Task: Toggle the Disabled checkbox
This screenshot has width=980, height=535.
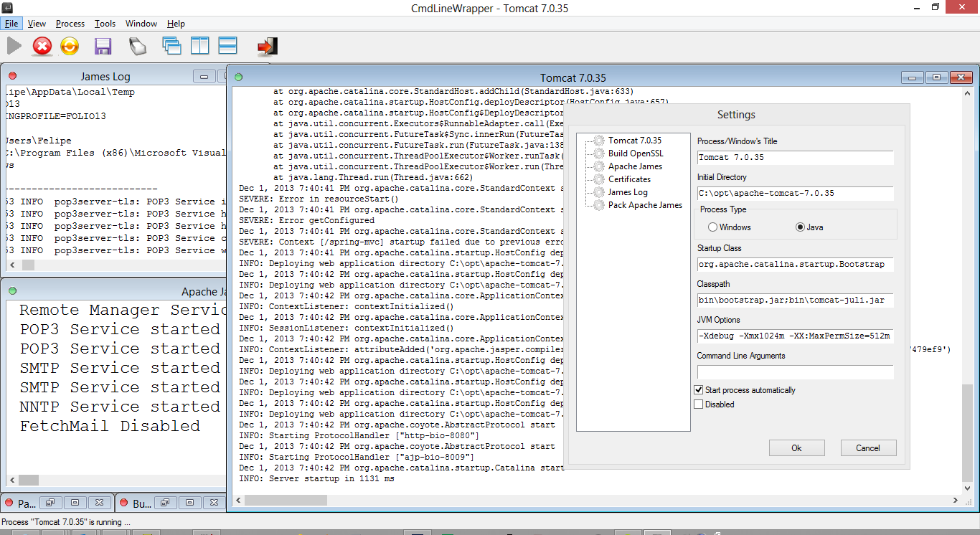Action: [699, 404]
